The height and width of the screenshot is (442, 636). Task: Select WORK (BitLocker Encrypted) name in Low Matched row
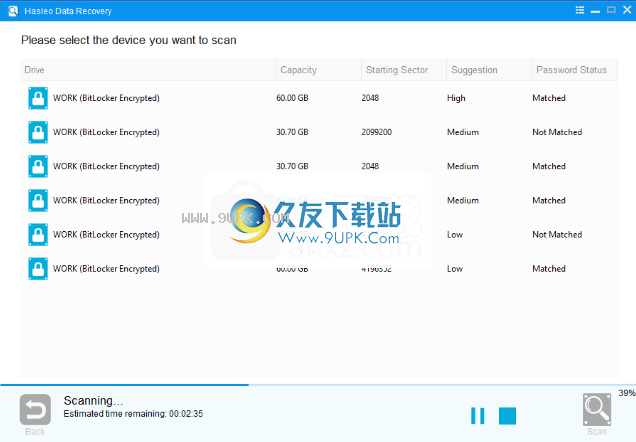(x=106, y=269)
